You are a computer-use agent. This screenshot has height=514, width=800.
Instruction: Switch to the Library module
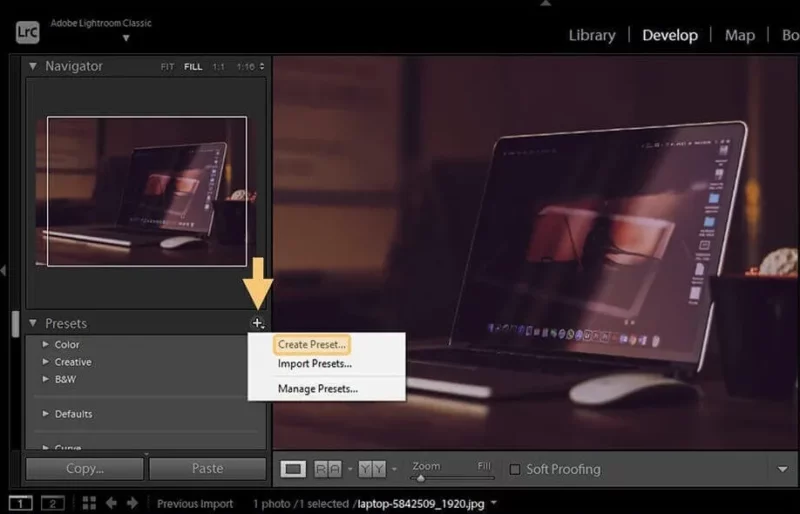tap(592, 35)
